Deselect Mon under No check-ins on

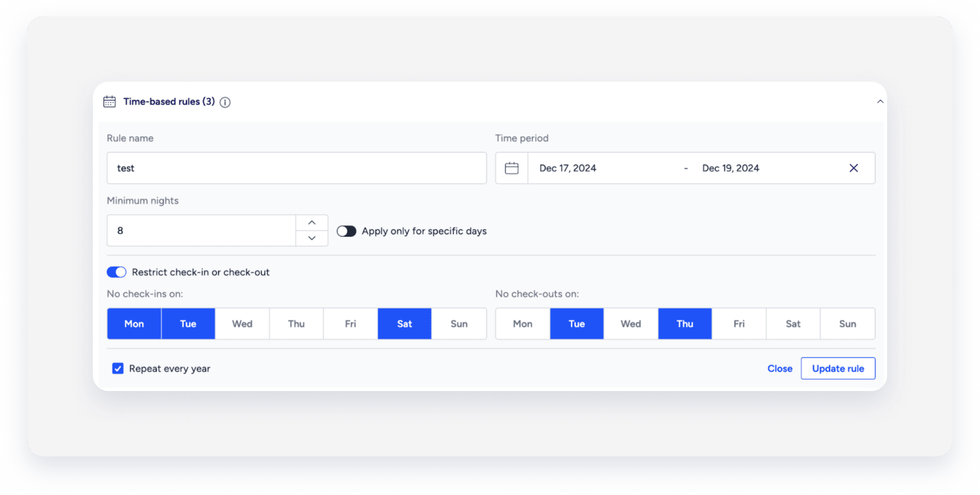click(134, 324)
